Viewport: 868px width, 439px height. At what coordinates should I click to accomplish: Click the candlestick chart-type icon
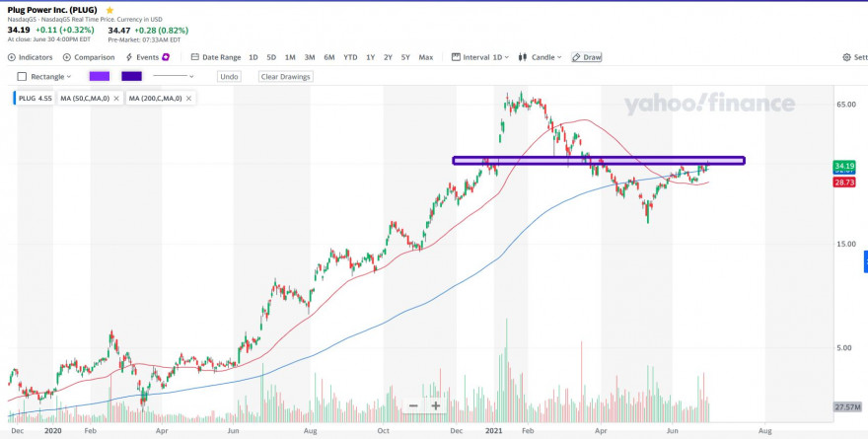[523, 57]
